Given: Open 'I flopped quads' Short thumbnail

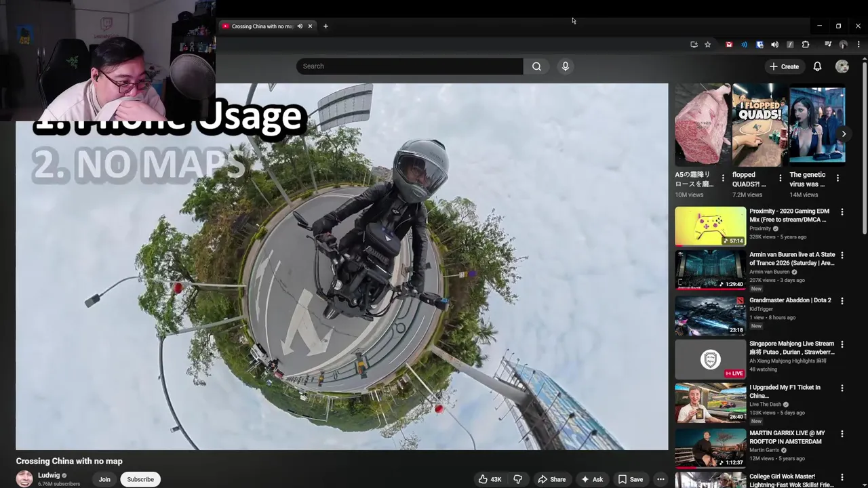Looking at the screenshot, I should [x=760, y=124].
